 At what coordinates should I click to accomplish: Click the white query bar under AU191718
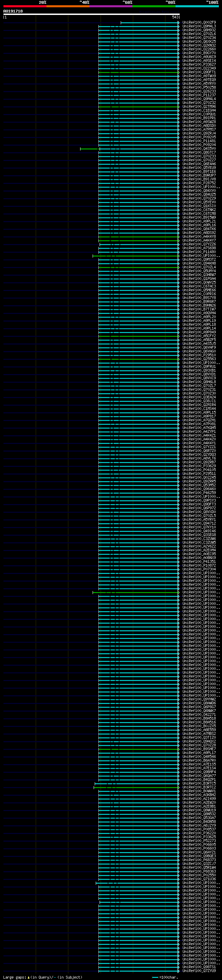point(91,14)
